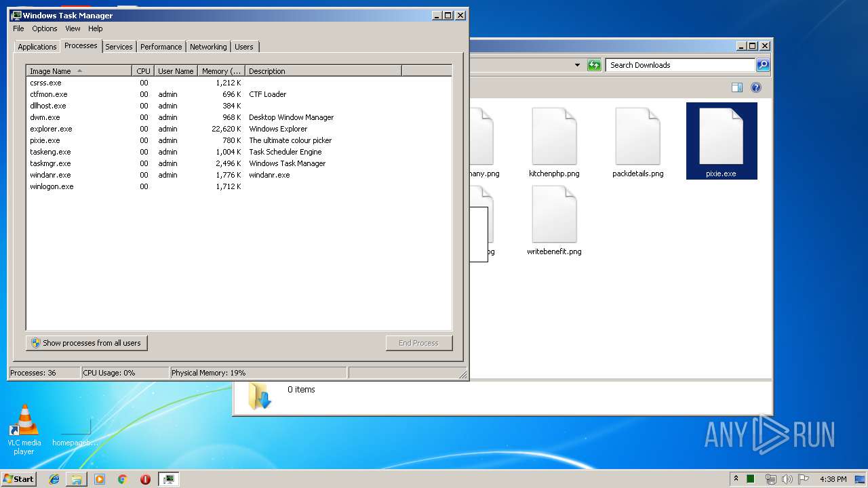Viewport: 868px width, 488px height.
Task: Select the dwm.exe process row
Action: pyautogui.click(x=239, y=117)
